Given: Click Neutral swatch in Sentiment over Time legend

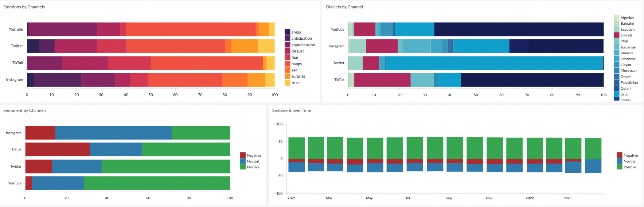Looking at the screenshot, I should (619, 161).
